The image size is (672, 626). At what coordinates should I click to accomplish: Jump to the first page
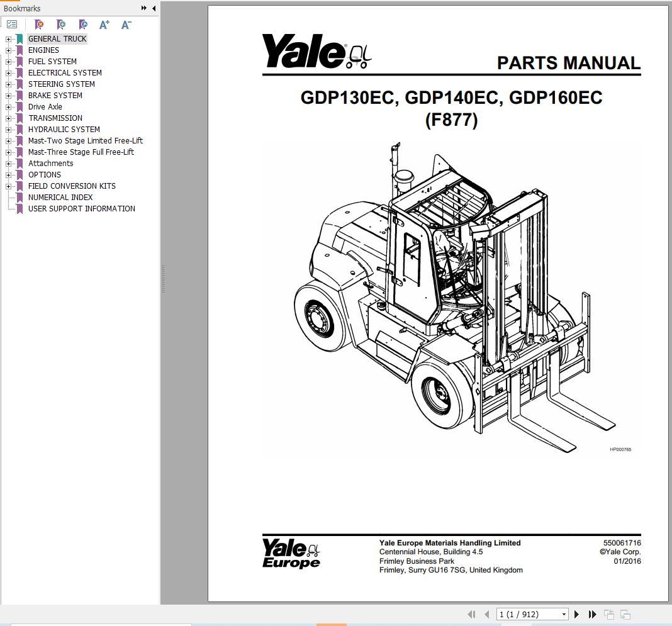click(472, 614)
